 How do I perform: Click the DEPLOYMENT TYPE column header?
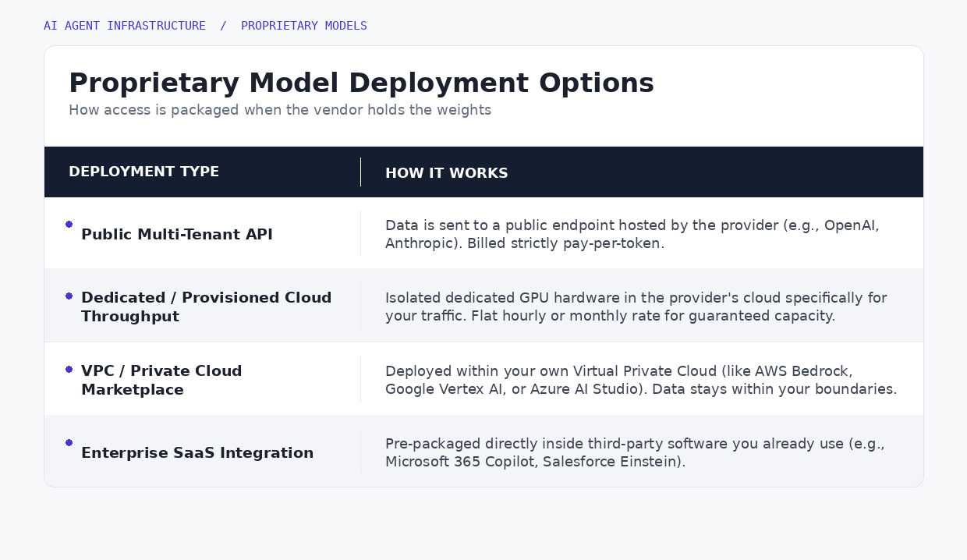pos(143,172)
